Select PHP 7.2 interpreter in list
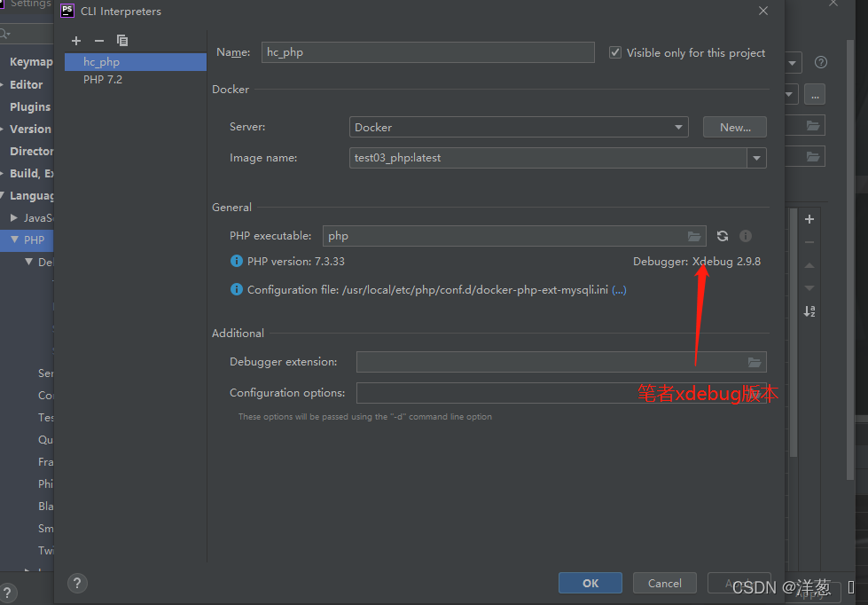This screenshot has width=868, height=605. click(136, 80)
